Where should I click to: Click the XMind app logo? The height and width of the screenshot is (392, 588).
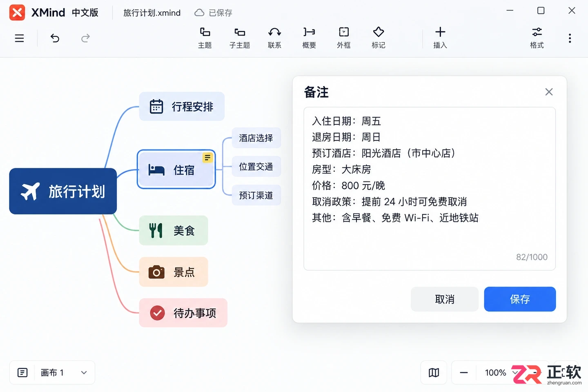(17, 13)
